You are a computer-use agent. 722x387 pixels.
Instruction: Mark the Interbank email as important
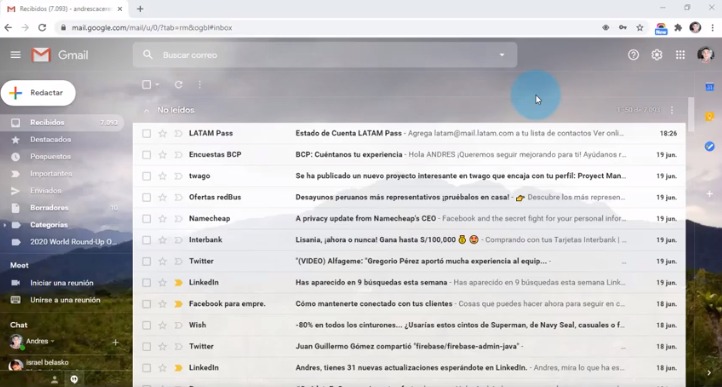pos(178,240)
